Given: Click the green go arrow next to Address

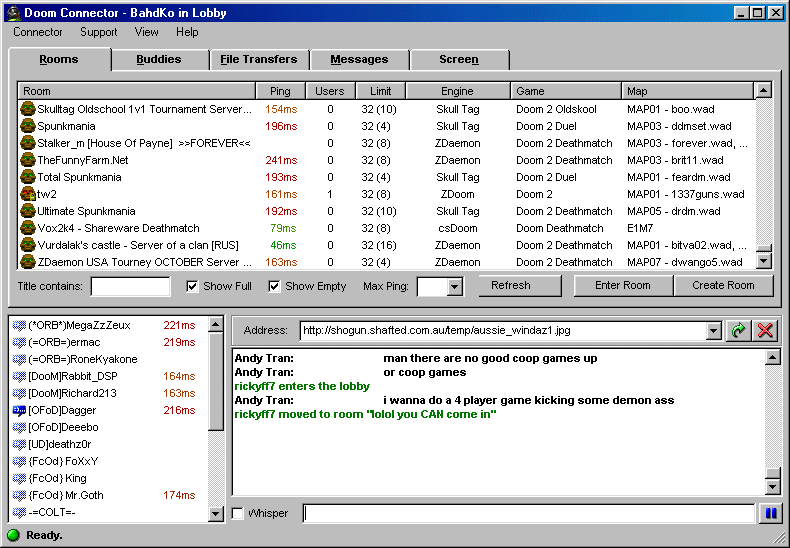Looking at the screenshot, I should coord(738,330).
